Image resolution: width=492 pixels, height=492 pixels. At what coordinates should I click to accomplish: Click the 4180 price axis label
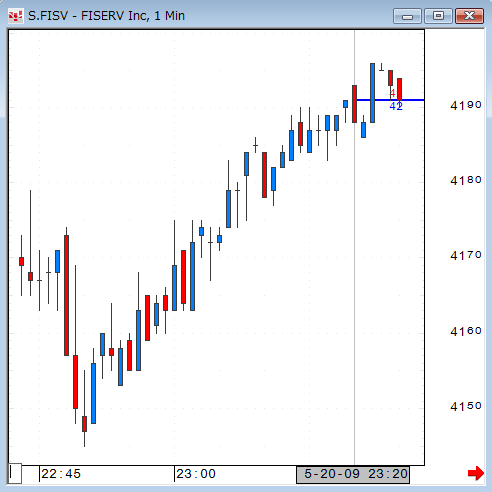click(x=466, y=180)
